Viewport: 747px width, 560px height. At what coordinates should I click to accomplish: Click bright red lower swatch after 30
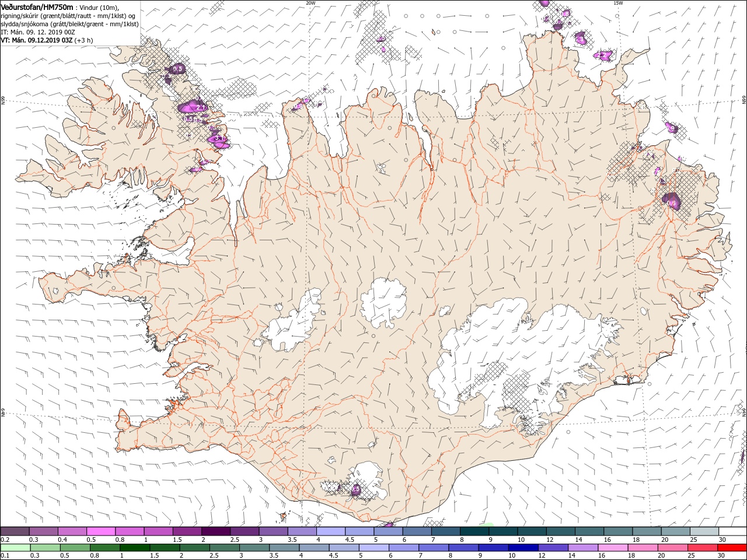point(732,548)
